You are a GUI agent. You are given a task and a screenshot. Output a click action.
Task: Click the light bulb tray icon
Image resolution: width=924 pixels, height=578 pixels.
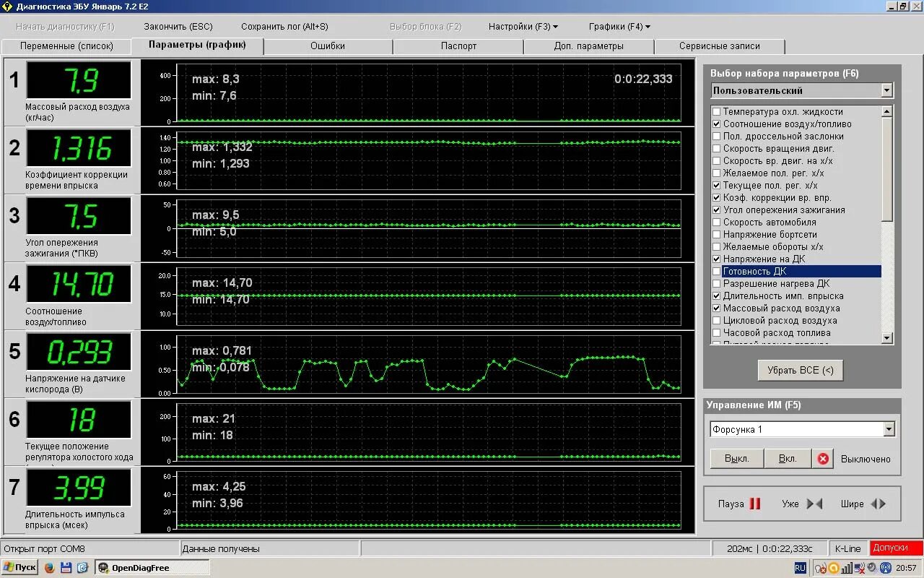pos(821,568)
